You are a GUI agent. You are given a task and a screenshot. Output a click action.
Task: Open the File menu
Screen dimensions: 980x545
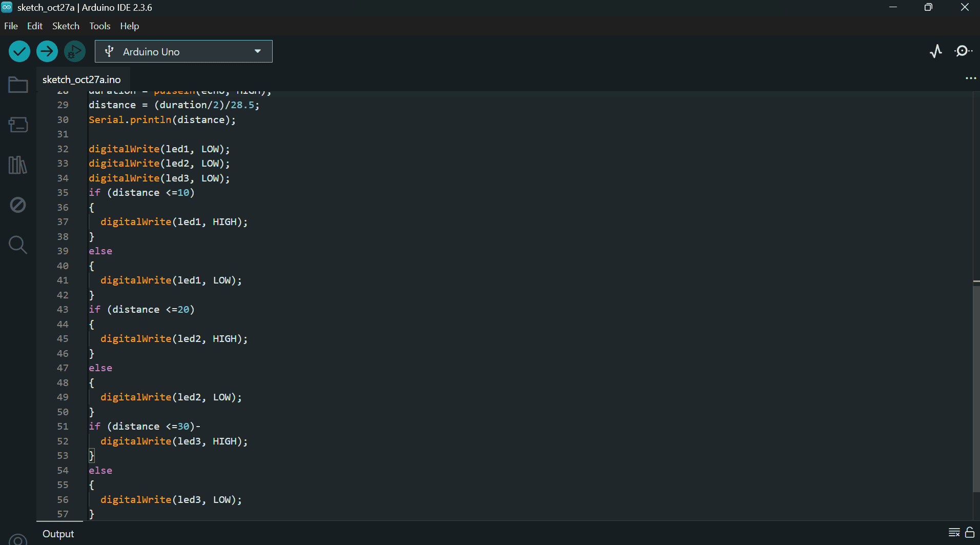(x=11, y=26)
